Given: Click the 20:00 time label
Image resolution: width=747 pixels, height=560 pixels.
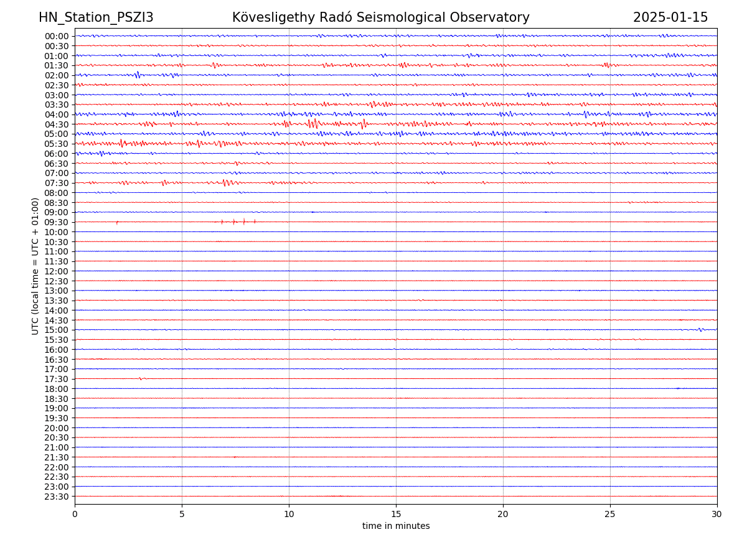Looking at the screenshot, I should pos(57,428).
